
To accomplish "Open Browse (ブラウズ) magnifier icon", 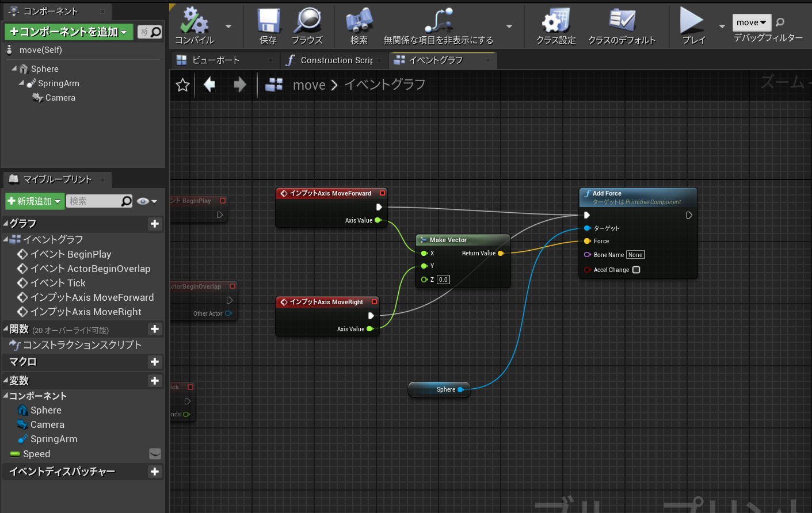I will pos(307,21).
